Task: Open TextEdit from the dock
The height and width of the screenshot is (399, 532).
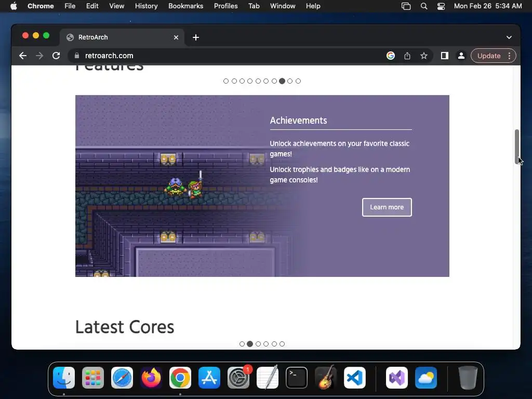Action: click(268, 378)
